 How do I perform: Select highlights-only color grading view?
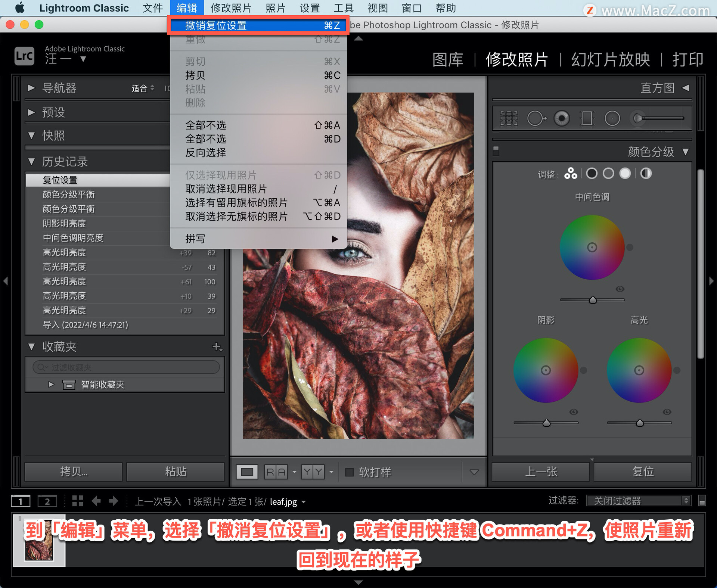625,174
